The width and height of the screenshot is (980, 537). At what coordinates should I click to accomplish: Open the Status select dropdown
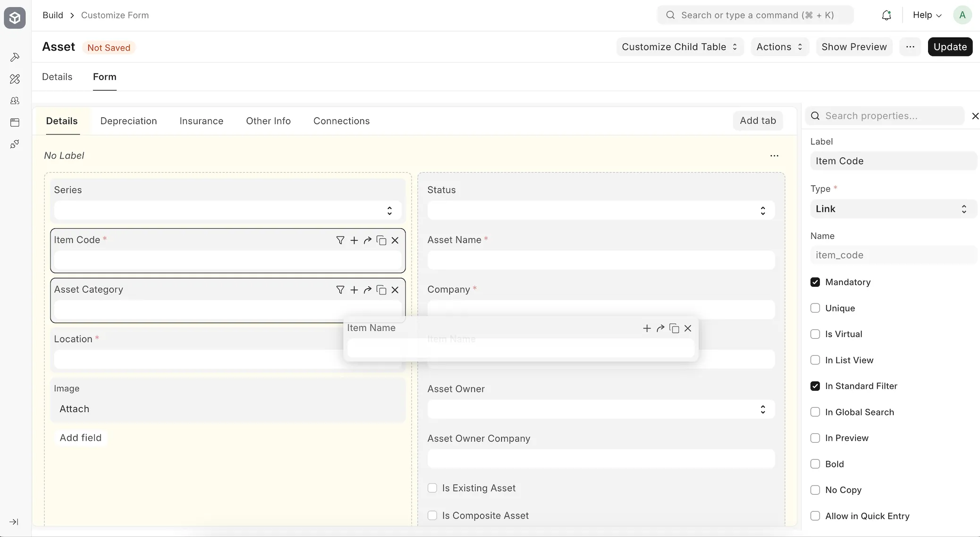point(600,210)
